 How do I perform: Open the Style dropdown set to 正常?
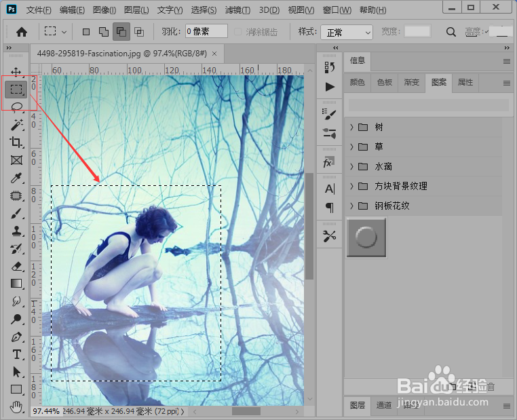pos(347,33)
